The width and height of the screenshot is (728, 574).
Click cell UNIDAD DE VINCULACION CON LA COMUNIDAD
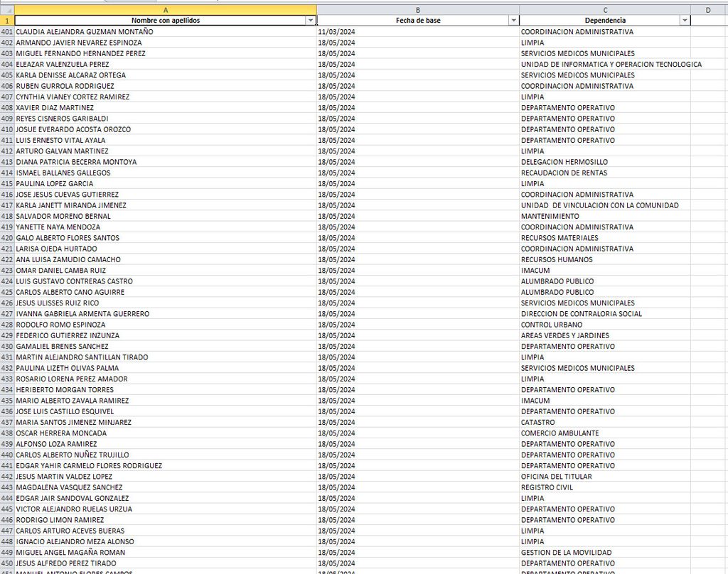coord(605,205)
